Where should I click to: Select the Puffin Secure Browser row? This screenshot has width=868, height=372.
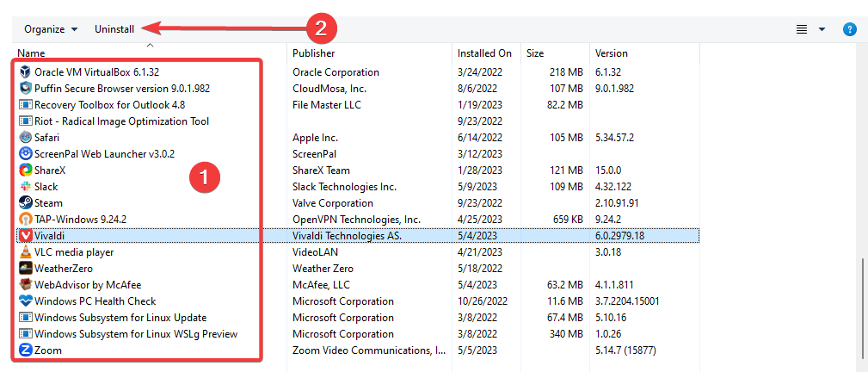pos(357,88)
